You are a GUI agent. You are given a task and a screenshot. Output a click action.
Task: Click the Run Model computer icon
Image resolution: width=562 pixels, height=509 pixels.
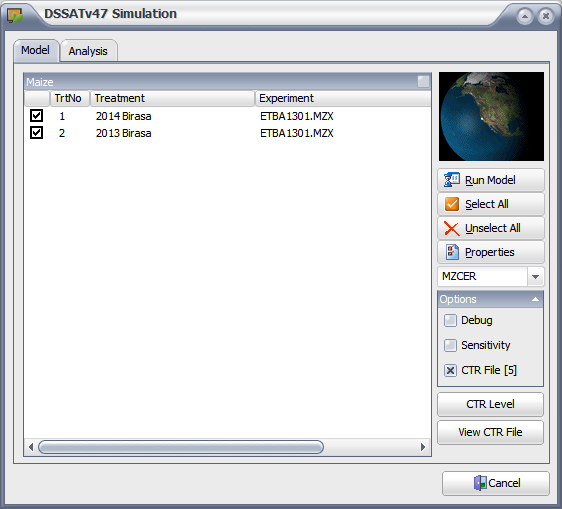452,180
